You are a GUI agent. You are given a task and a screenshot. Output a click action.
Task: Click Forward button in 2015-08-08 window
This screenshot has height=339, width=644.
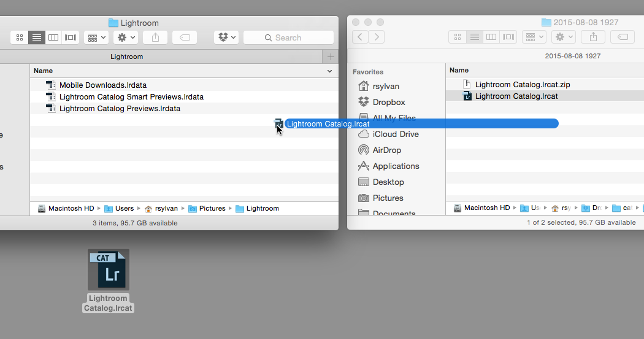[377, 37]
